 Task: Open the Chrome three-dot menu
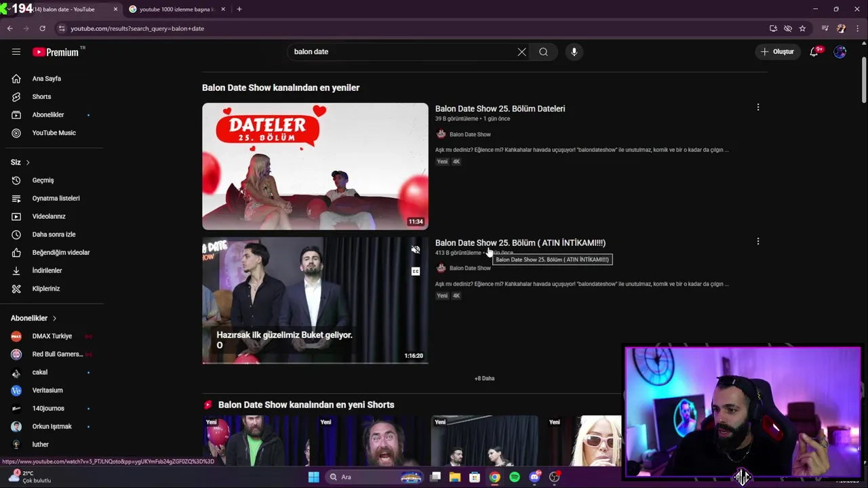point(858,28)
